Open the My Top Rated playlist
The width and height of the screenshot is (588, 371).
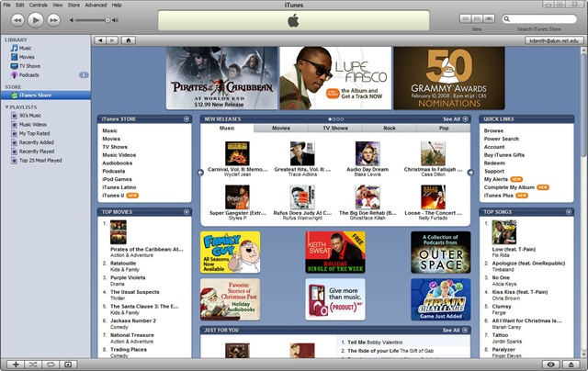(34, 133)
